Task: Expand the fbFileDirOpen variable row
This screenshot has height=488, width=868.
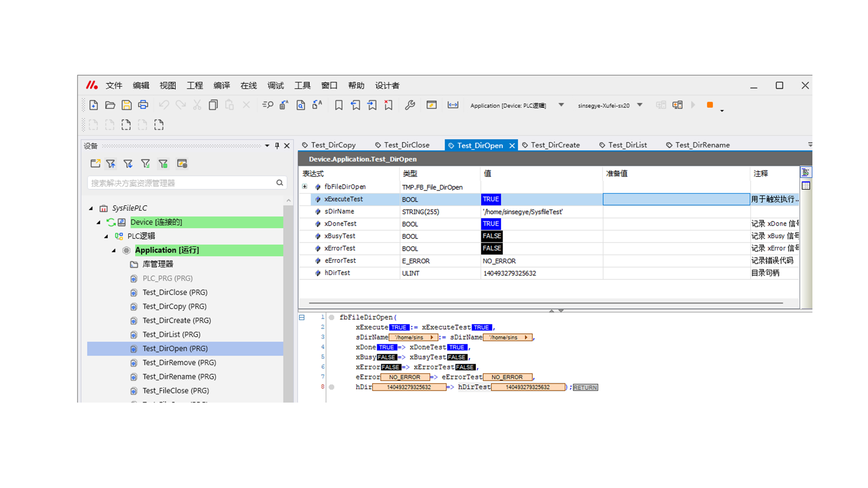Action: click(305, 186)
